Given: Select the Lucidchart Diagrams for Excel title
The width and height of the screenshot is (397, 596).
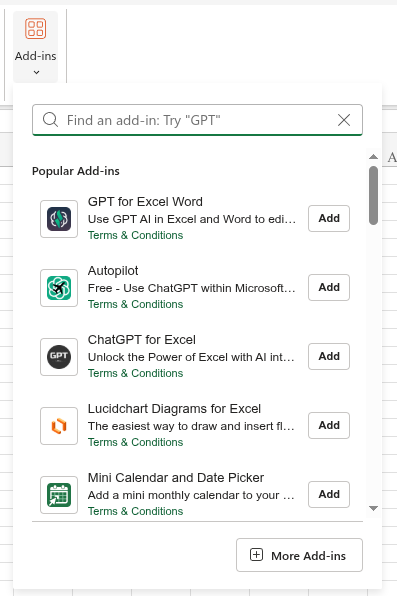Looking at the screenshot, I should click(174, 409).
